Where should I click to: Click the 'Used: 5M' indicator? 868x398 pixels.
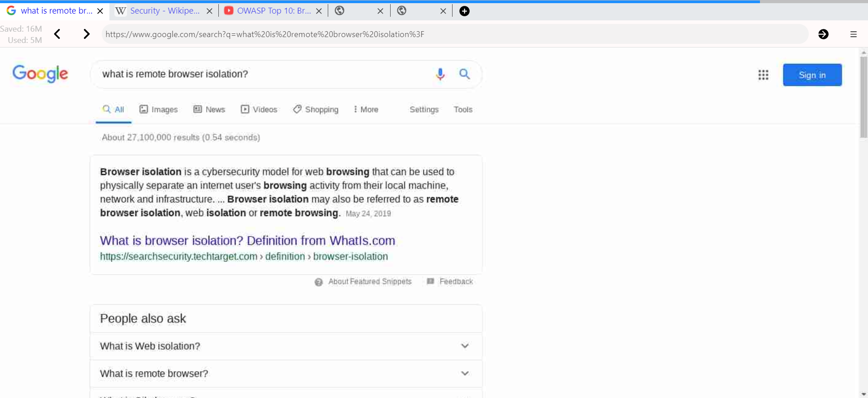click(x=25, y=40)
